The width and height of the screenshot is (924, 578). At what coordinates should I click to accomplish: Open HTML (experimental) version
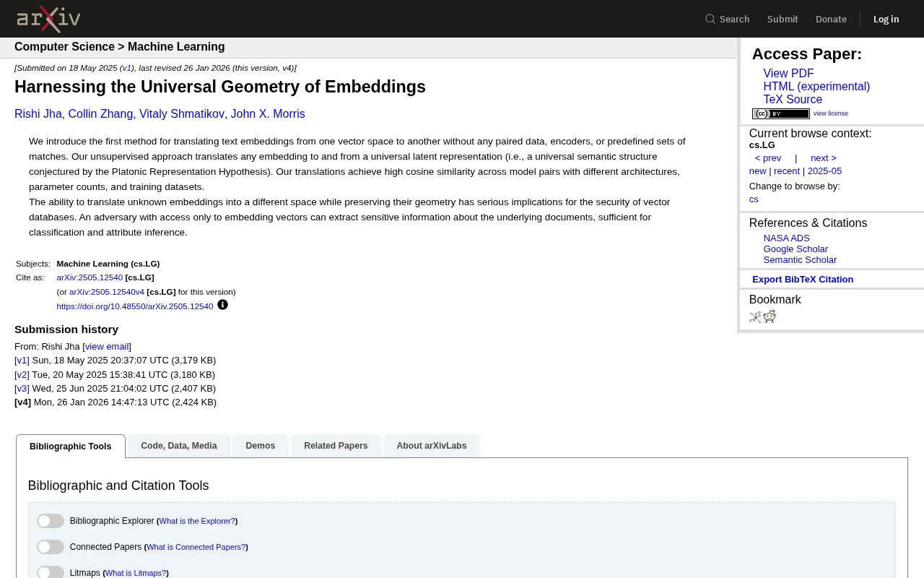[x=816, y=87]
